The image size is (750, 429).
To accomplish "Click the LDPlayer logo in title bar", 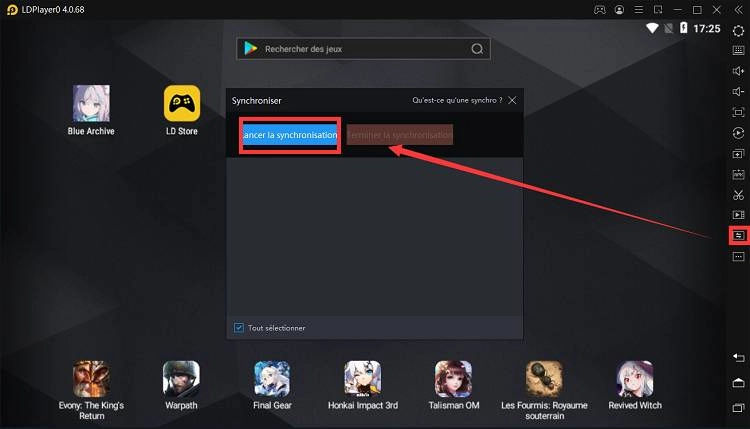I will pyautogui.click(x=12, y=10).
